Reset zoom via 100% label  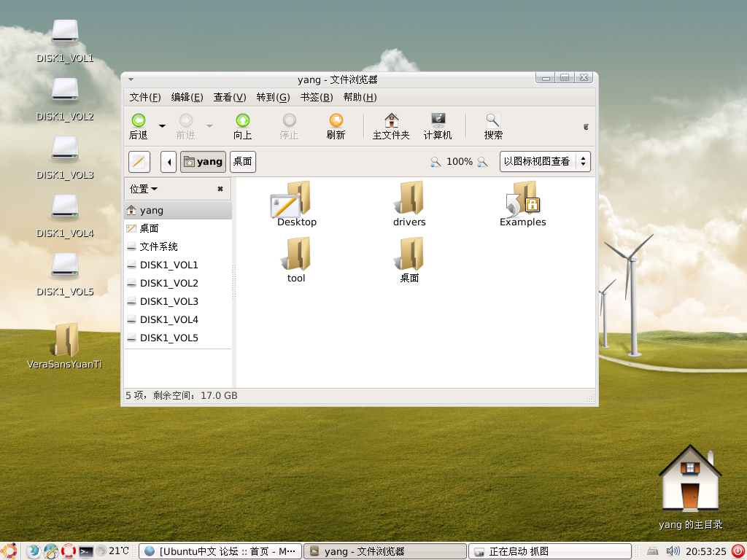tap(460, 162)
